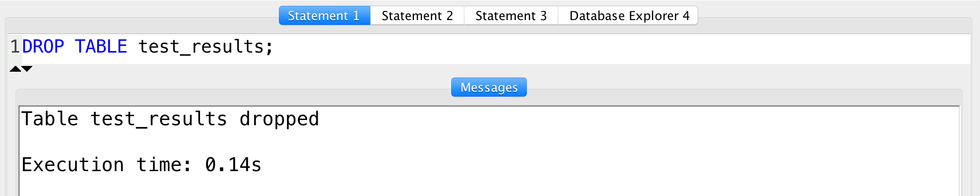Viewport: 980px width, 196px height.
Task: Open the Statement 2 tab
Action: click(417, 16)
